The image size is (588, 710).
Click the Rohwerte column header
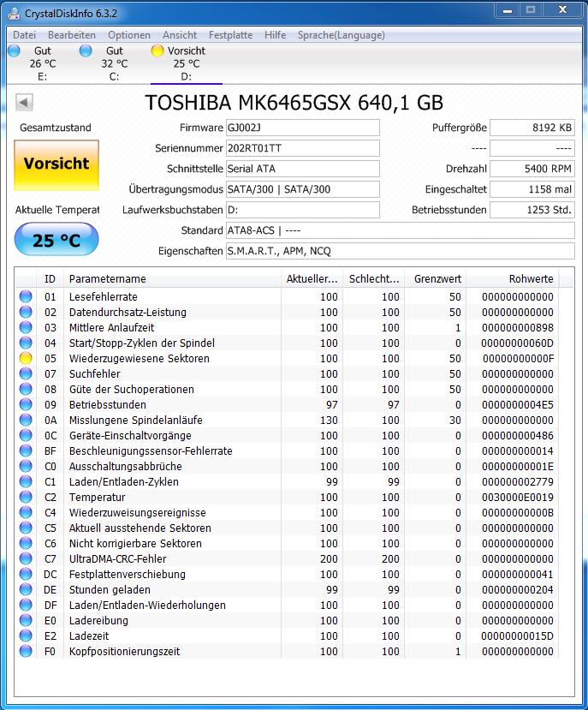click(513, 279)
